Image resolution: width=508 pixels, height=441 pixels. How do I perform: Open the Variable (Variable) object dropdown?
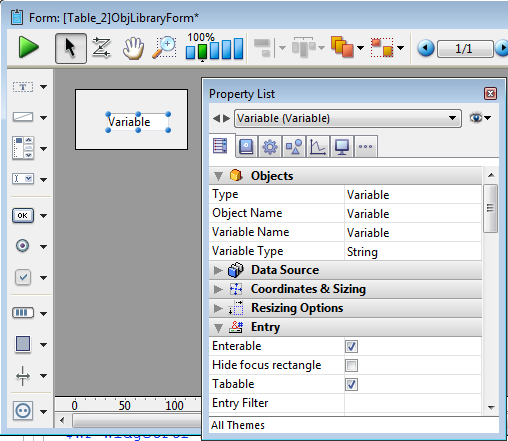coord(348,118)
